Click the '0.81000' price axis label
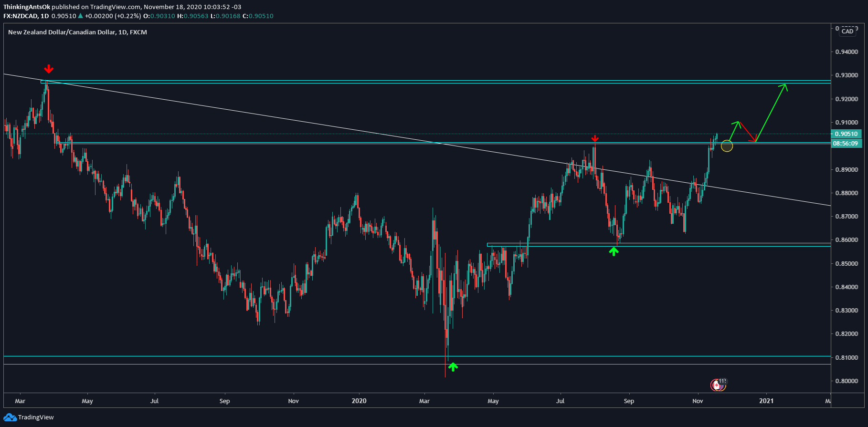Viewport: 868px width, 427px height. (847, 357)
